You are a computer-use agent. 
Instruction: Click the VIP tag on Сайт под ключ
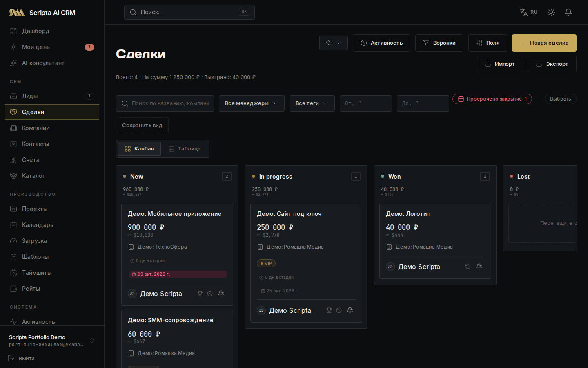click(266, 263)
